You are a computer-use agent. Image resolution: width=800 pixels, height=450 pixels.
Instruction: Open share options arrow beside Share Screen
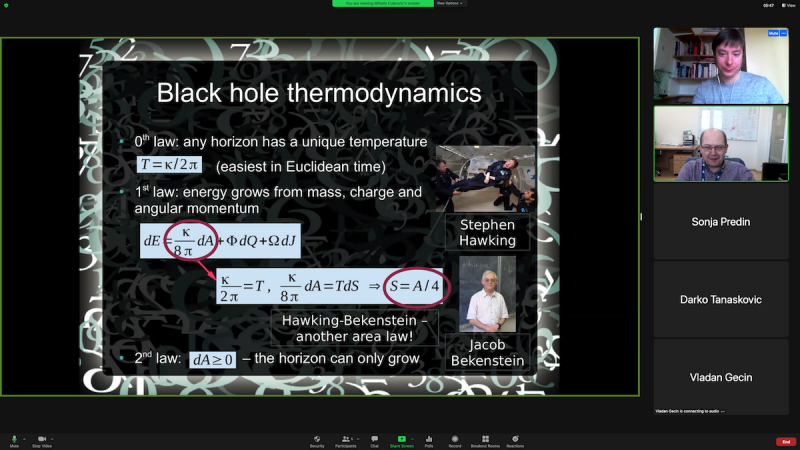412,439
